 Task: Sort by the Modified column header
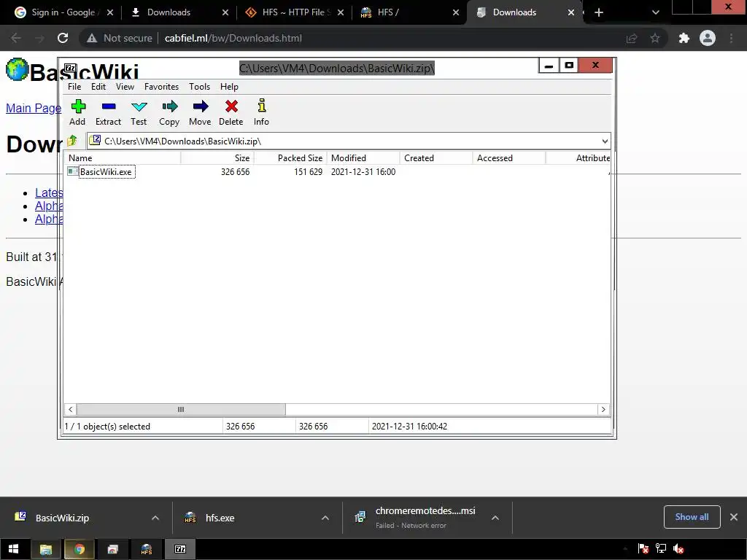363,158
